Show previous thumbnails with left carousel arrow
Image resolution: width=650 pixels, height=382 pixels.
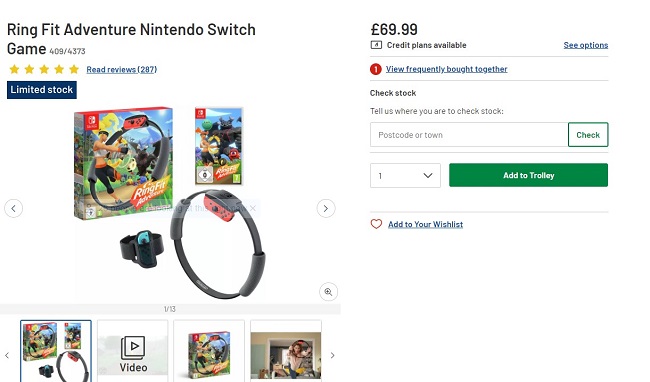click(7, 355)
